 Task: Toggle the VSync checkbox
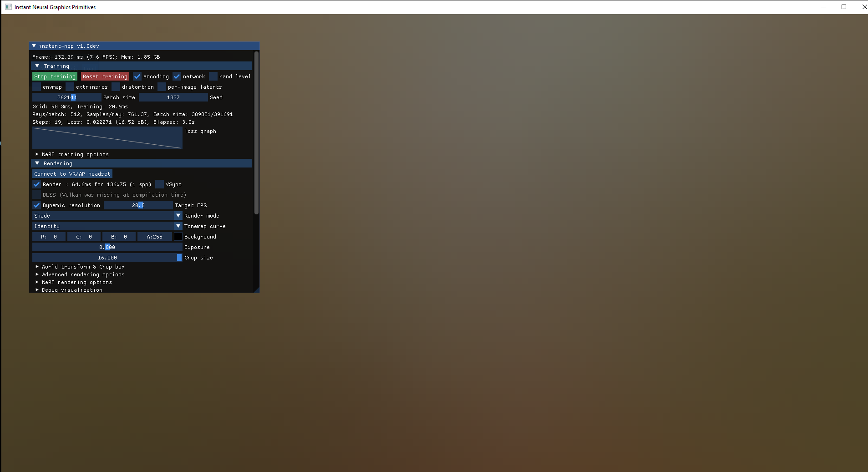coord(159,184)
